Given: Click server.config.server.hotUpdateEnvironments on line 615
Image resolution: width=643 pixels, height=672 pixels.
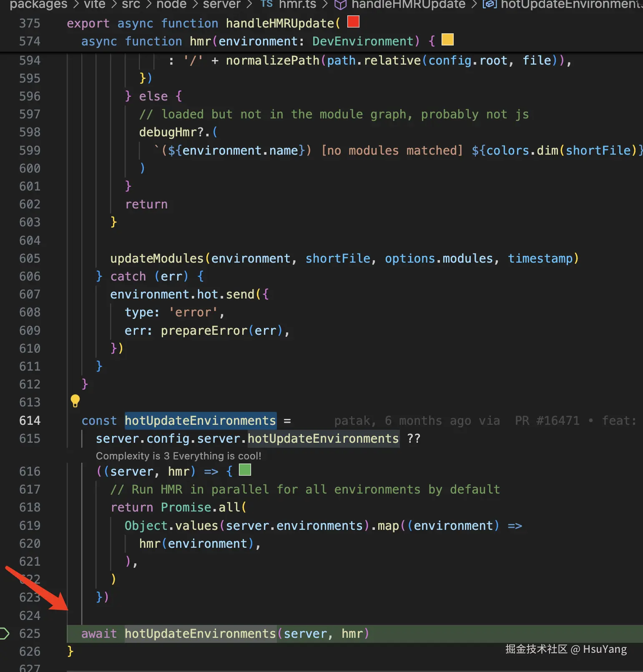Looking at the screenshot, I should point(247,439).
